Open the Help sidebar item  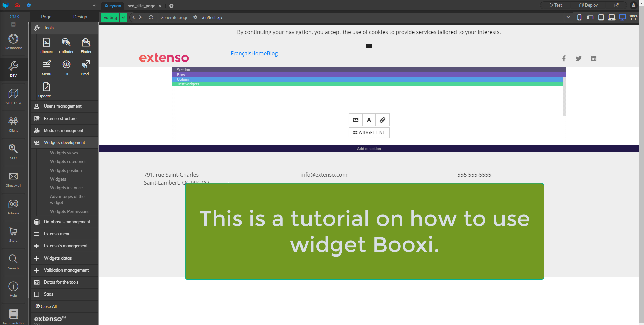13,289
